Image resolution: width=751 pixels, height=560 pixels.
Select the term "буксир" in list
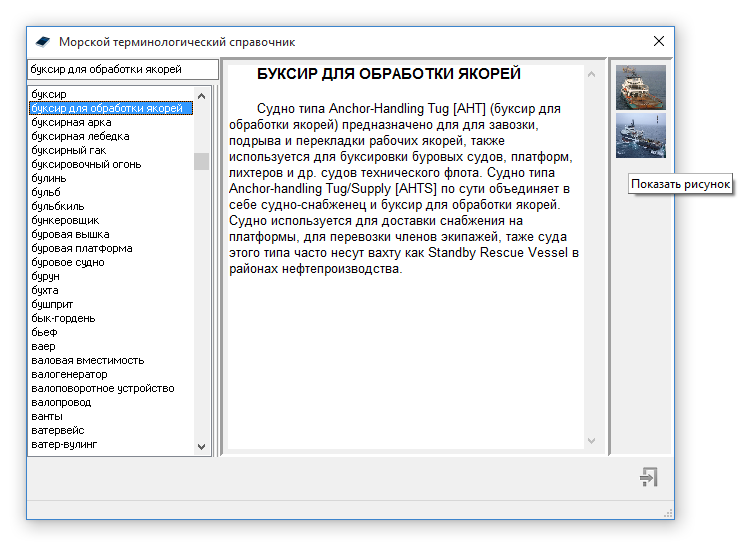coord(49,94)
